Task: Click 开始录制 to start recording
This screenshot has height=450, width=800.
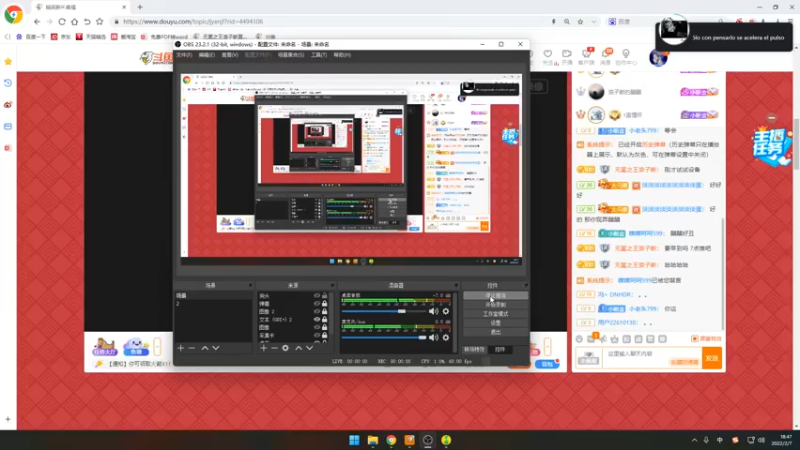Action: coord(495,305)
